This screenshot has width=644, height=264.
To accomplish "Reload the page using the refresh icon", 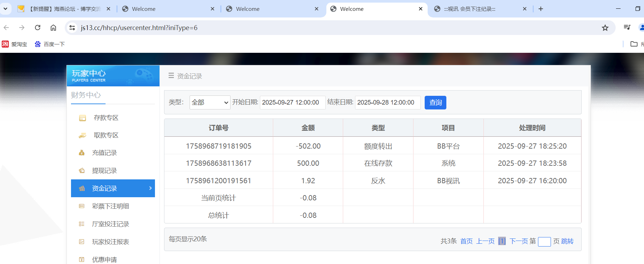I will tap(38, 28).
